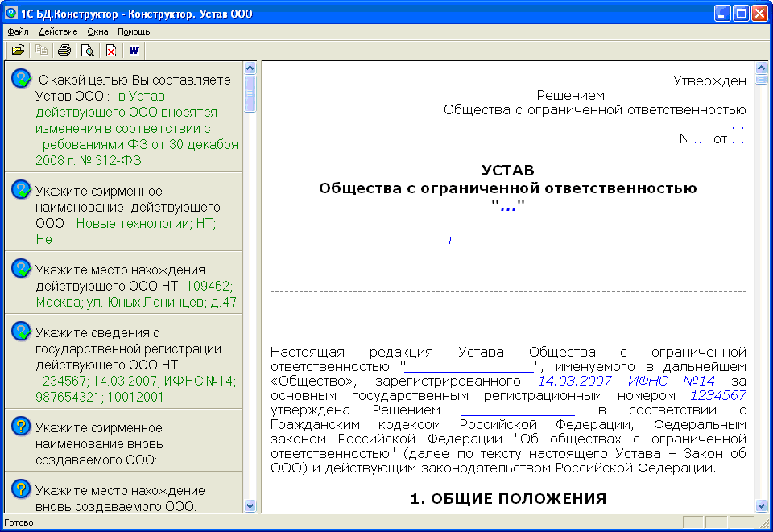Click the Copy toolbar icon
The image size is (773, 532).
41,51
